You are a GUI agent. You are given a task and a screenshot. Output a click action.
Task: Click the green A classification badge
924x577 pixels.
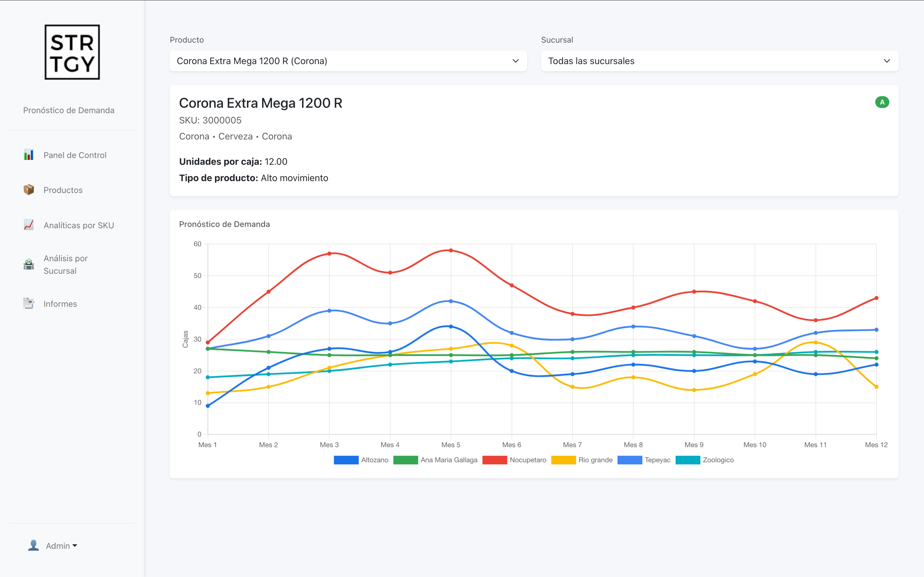882,102
